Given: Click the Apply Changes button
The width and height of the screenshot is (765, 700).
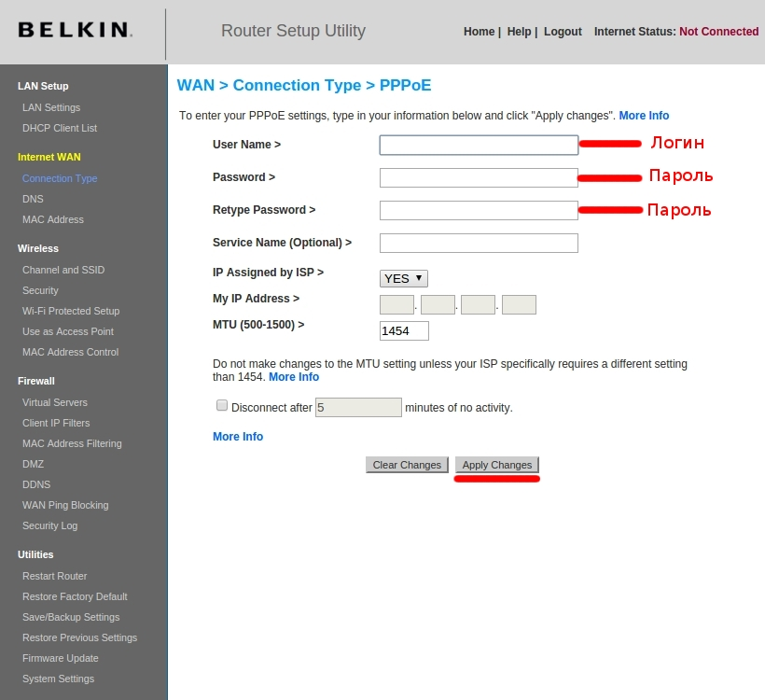Looking at the screenshot, I should click(x=496, y=465).
